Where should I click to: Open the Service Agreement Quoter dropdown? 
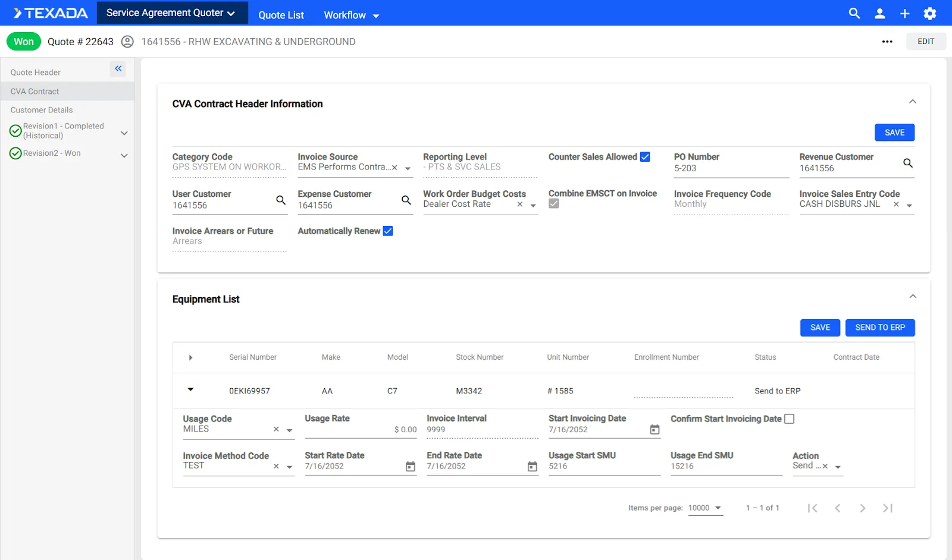click(x=171, y=13)
